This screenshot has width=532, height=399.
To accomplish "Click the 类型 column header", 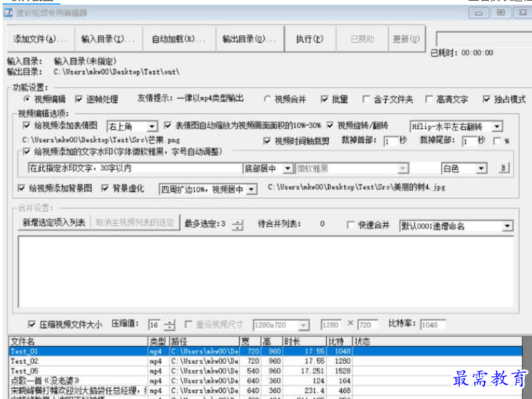I will (x=159, y=341).
